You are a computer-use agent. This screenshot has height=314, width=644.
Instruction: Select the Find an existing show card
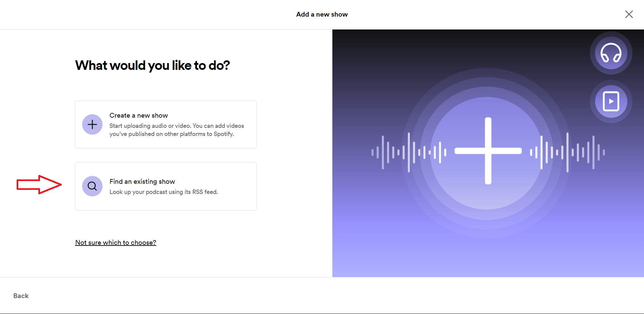166,186
